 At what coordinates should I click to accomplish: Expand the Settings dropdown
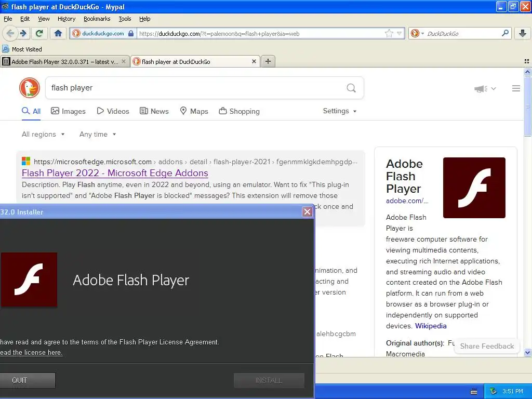click(340, 111)
